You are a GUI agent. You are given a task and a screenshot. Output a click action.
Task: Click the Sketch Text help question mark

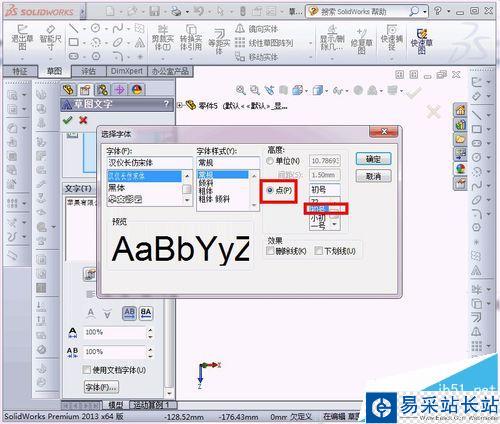pos(166,104)
